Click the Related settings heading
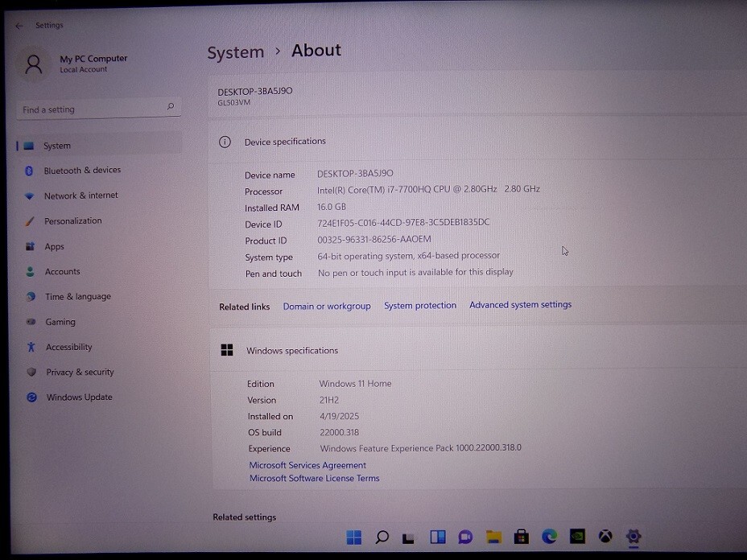The width and height of the screenshot is (747, 560). [245, 517]
